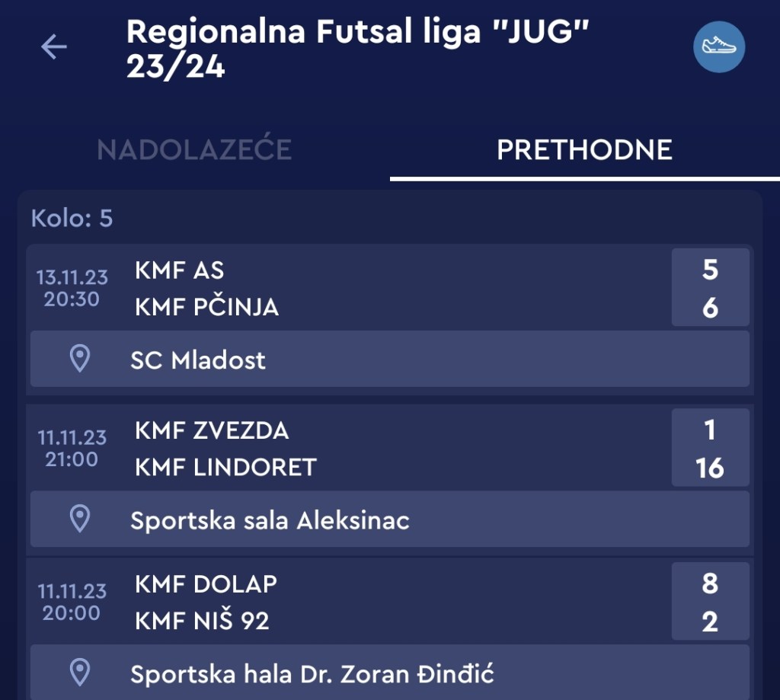Viewport: 780px width, 700px height.
Task: Tap the 13.11.23 20:30 match time
Action: [72, 288]
